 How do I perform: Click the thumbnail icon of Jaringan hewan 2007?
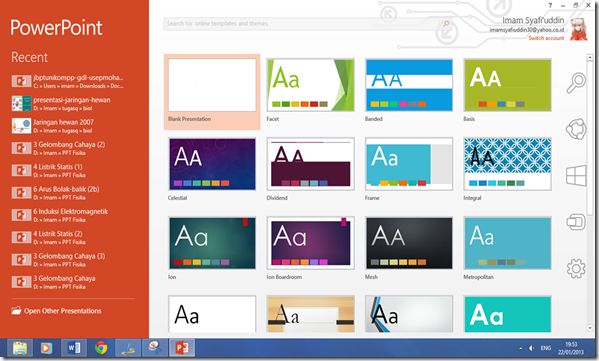[x=21, y=126]
